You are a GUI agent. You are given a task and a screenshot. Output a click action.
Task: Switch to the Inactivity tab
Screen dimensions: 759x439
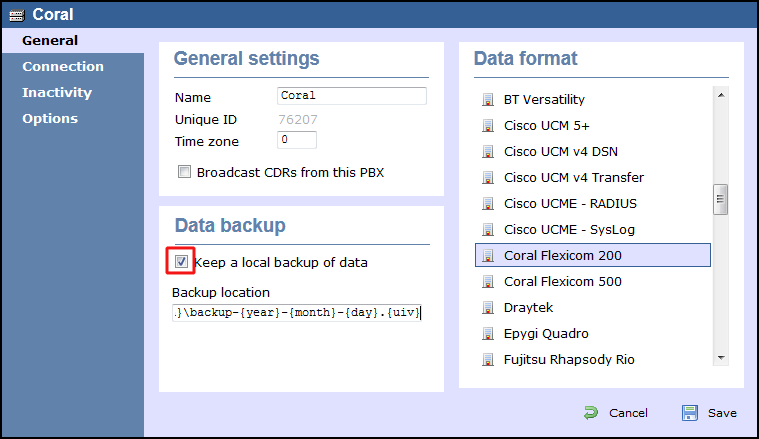pos(57,92)
